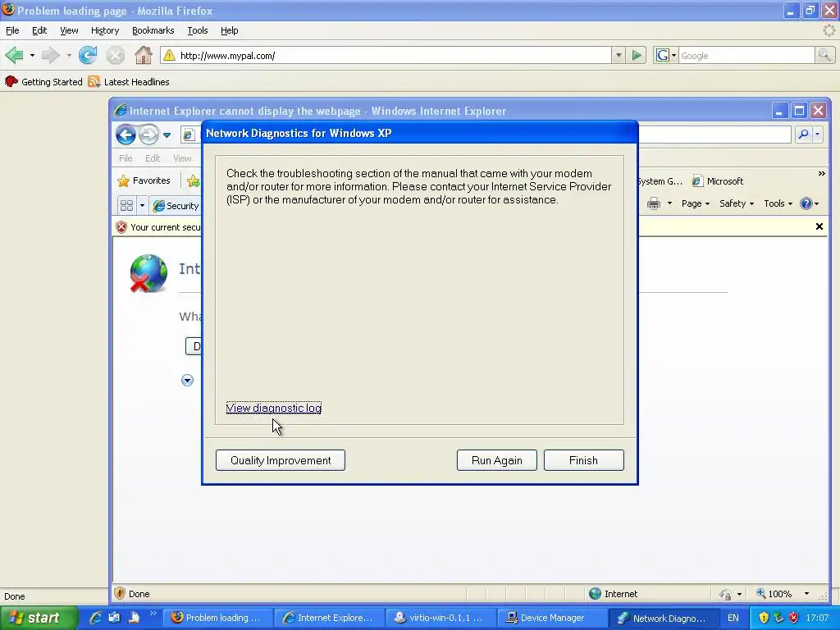Click the green Go arrow in Firefox

click(637, 55)
